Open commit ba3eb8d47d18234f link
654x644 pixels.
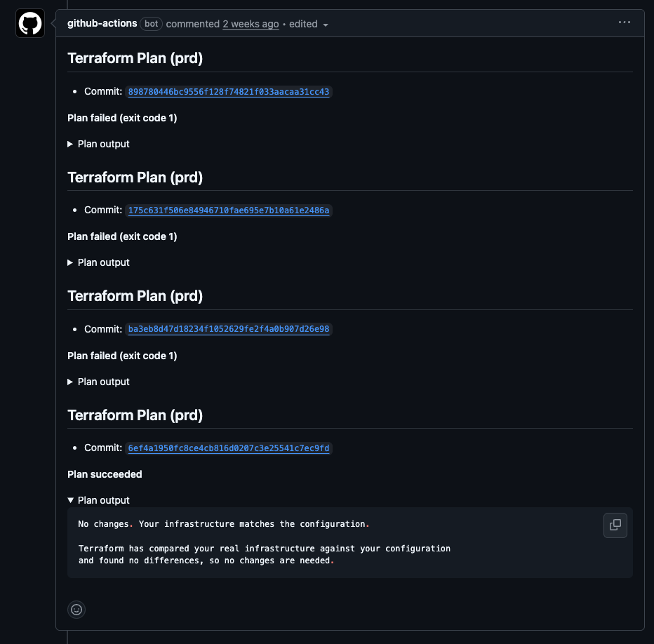pyautogui.click(x=228, y=329)
